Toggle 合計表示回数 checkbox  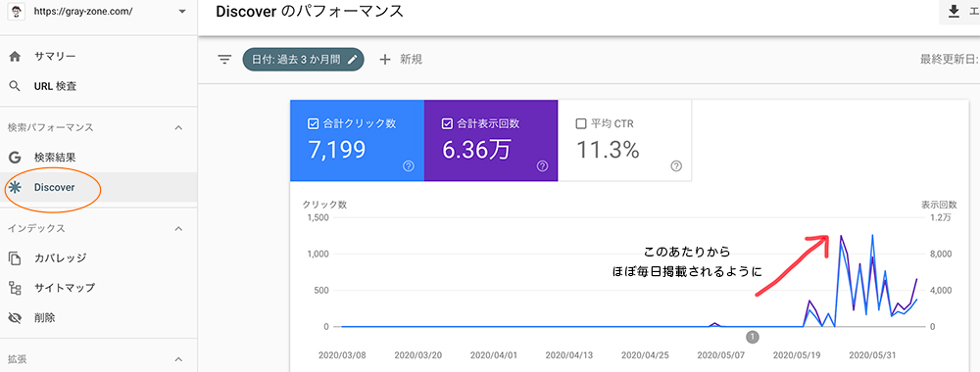pyautogui.click(x=447, y=123)
